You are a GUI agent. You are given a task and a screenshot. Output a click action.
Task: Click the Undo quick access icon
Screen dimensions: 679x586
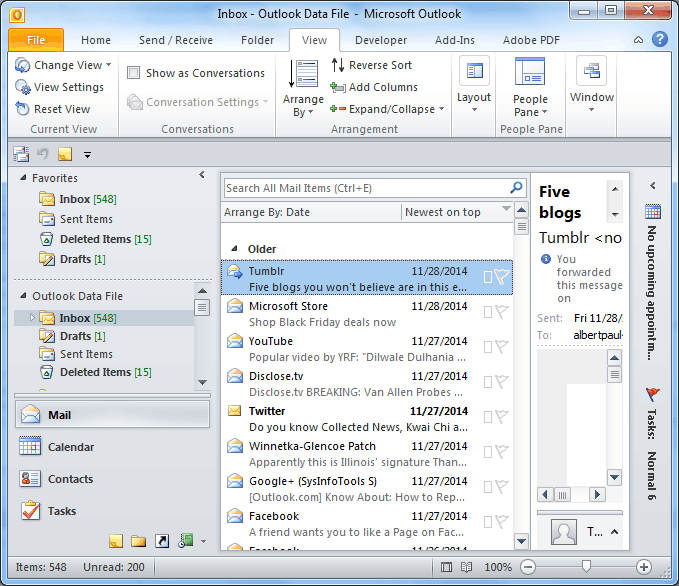pyautogui.click(x=42, y=154)
